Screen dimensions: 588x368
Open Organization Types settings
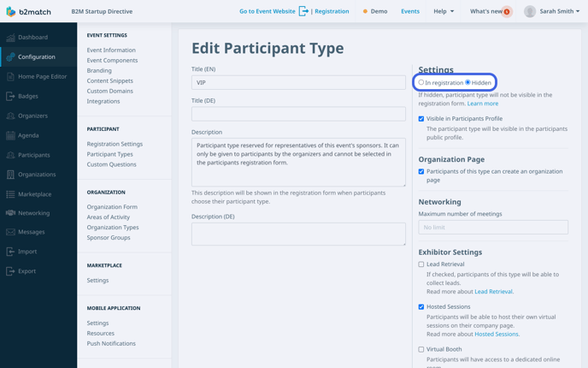pos(113,227)
